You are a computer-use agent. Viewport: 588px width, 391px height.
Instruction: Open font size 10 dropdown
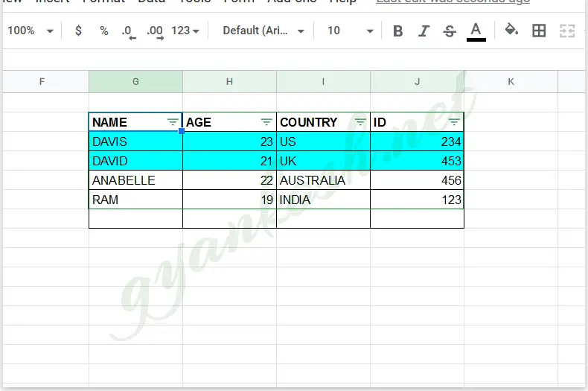[351, 31]
